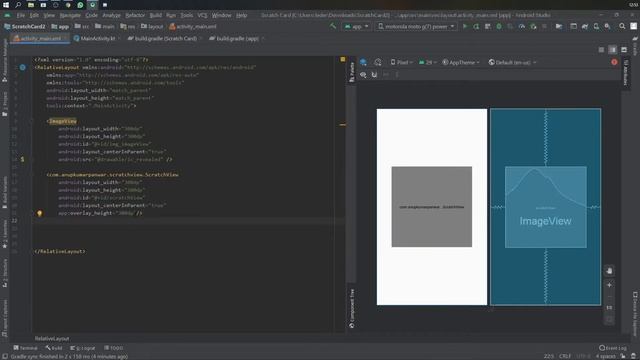Select the pan hand tool in preview
The image size is (640, 360).
pyautogui.click(x=609, y=271)
